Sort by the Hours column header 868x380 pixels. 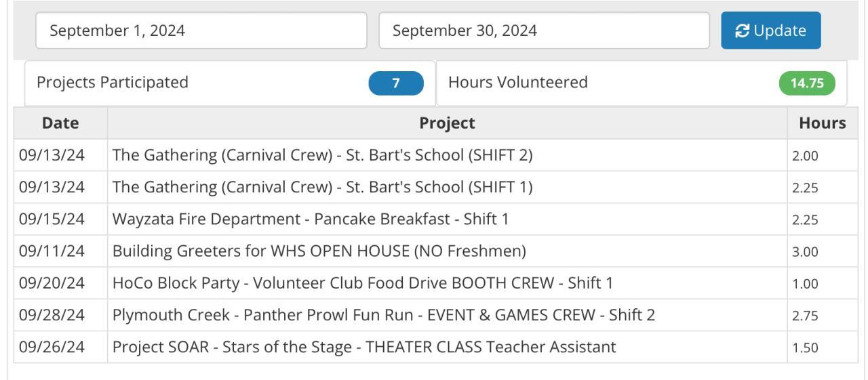pyautogui.click(x=823, y=123)
